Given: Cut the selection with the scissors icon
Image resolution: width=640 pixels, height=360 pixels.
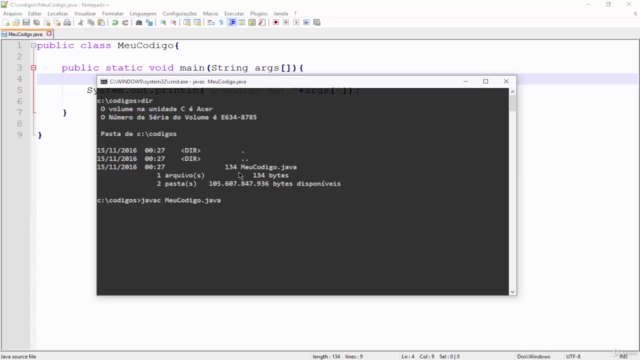Looking at the screenshot, I should 80,22.
